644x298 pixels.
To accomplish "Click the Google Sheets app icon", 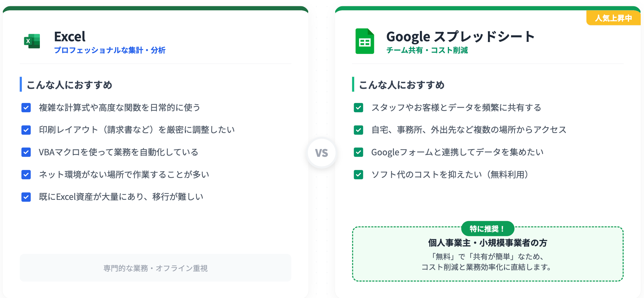I will point(365,41).
